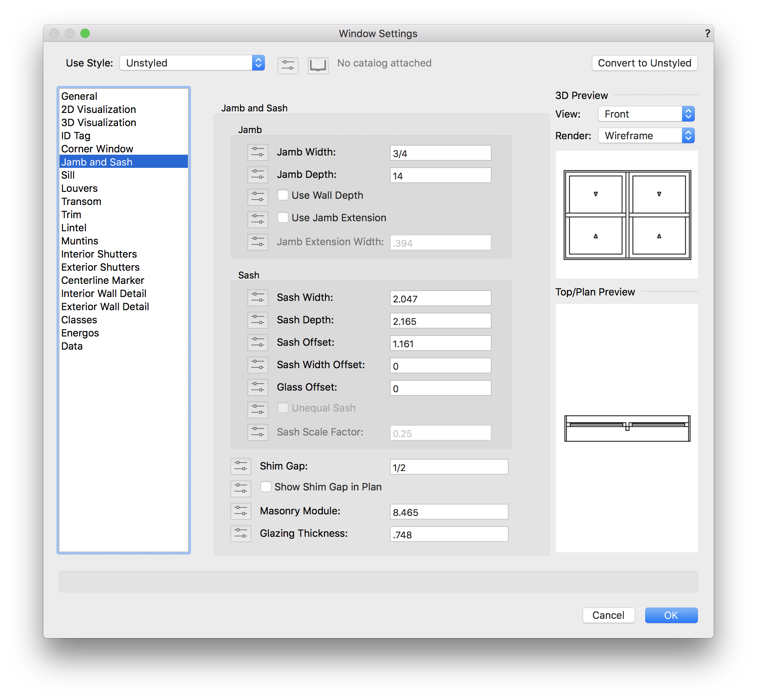This screenshot has width=757, height=700.
Task: Click the catalog book icon
Action: [x=318, y=65]
